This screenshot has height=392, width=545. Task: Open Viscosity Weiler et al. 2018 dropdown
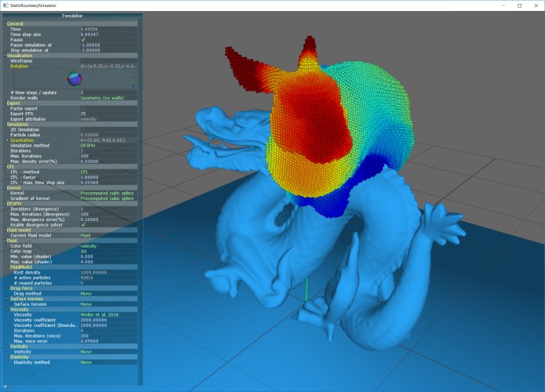click(x=109, y=315)
